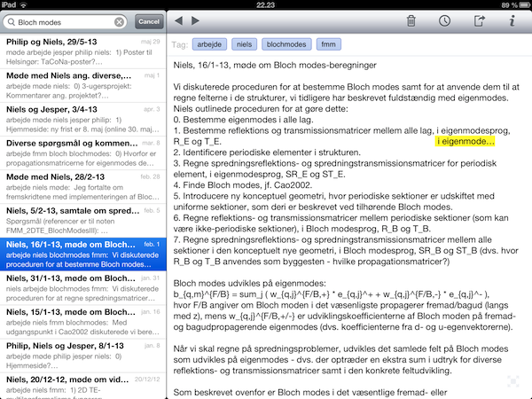Screen dimensions: 532x399
Task: Open note Philip og Niels, 29/5-13
Action: (83, 51)
